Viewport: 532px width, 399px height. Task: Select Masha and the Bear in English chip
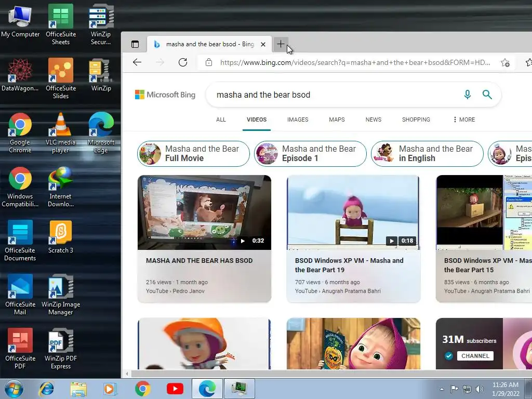pyautogui.click(x=427, y=154)
